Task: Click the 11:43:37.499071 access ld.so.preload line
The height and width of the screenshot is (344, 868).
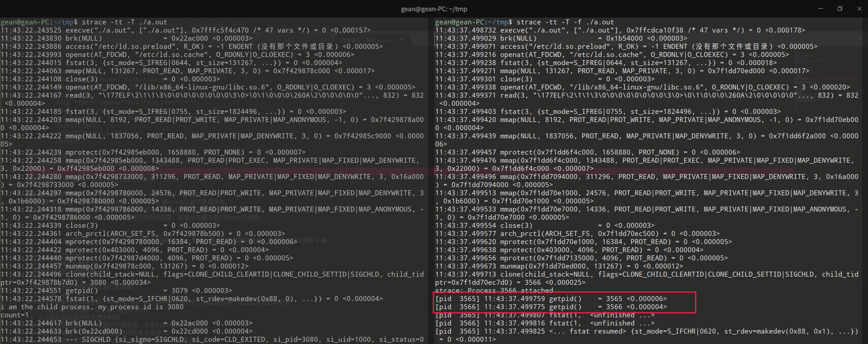Action: [626, 47]
